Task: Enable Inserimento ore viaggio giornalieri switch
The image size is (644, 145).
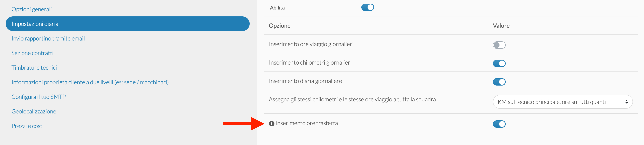Action: [x=499, y=45]
